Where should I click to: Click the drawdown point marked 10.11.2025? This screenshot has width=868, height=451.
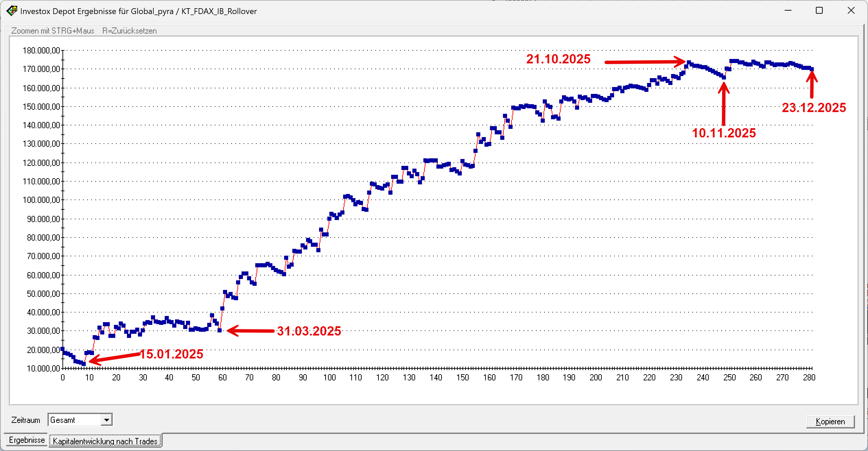coord(723,78)
